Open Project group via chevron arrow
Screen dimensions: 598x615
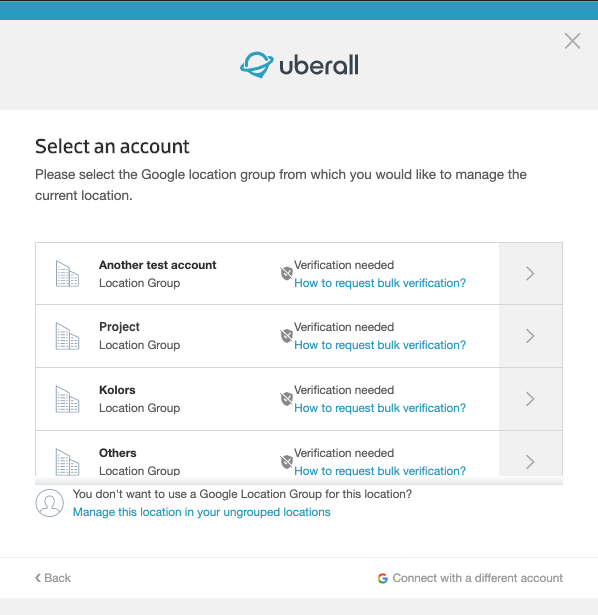[531, 336]
